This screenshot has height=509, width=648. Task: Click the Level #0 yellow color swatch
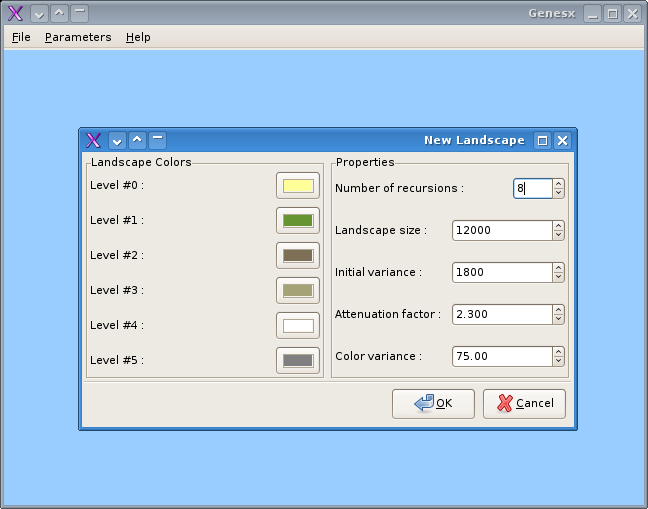[298, 186]
